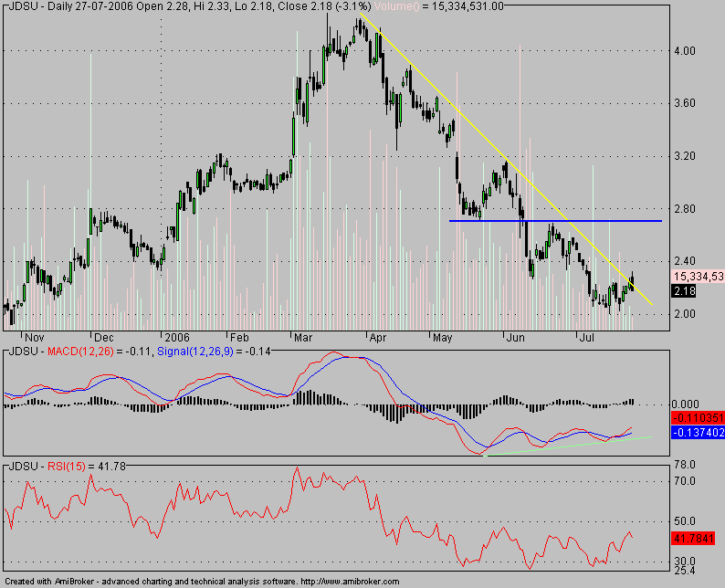Click the 0.000 MACD axis label
Image resolution: width=725 pixels, height=588 pixels.
pyautogui.click(x=687, y=404)
